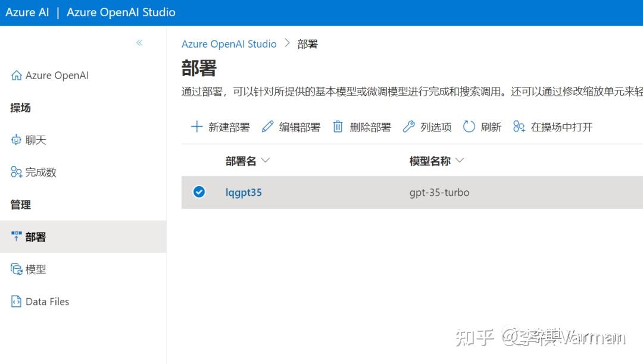Click the Azure OpenAI home icon
Screen dimensions: 643x364
point(16,75)
